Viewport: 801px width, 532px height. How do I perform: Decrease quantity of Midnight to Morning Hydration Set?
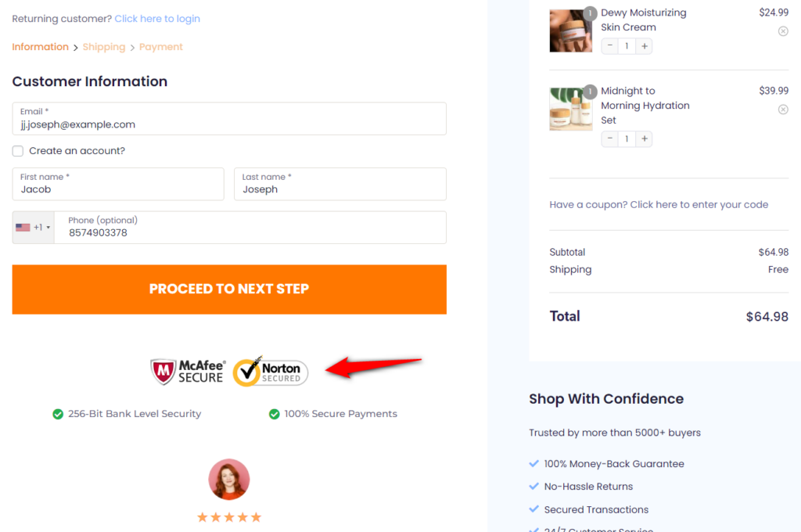(x=609, y=138)
